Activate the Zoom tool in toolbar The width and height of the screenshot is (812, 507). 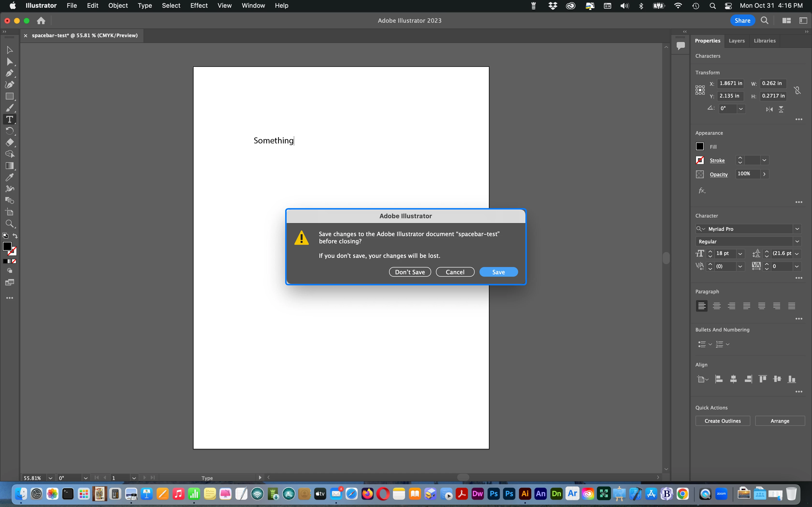[9, 224]
